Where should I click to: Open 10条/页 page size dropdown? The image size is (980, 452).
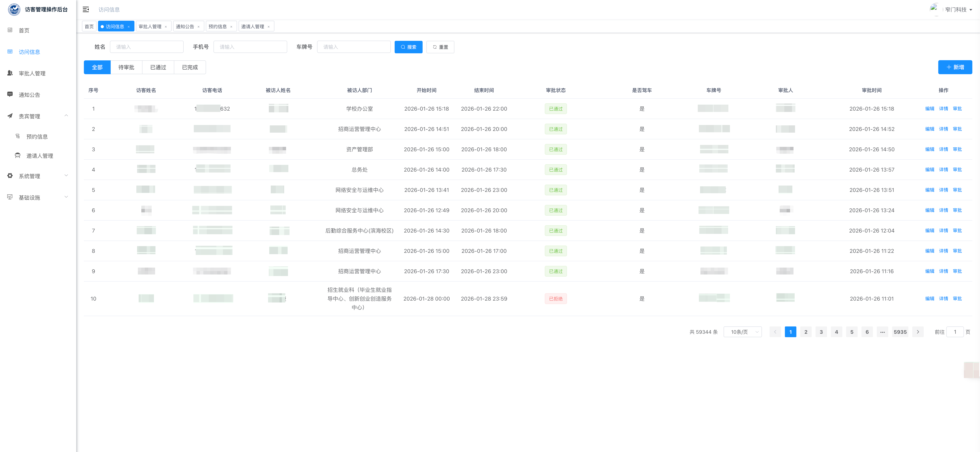[x=742, y=332]
